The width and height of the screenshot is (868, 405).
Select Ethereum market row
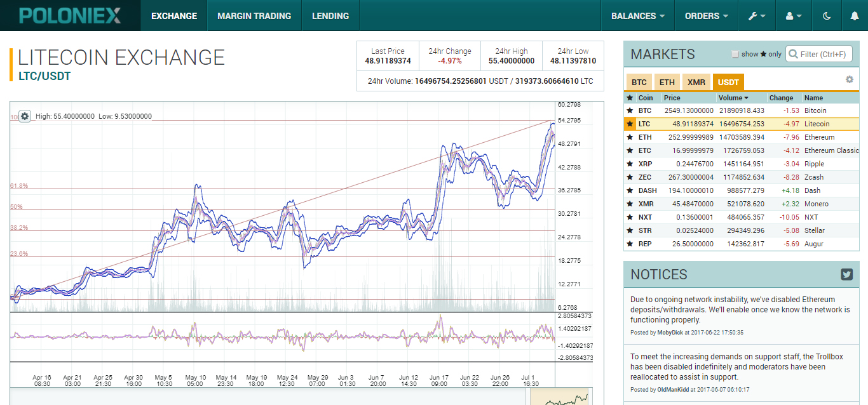(741, 137)
